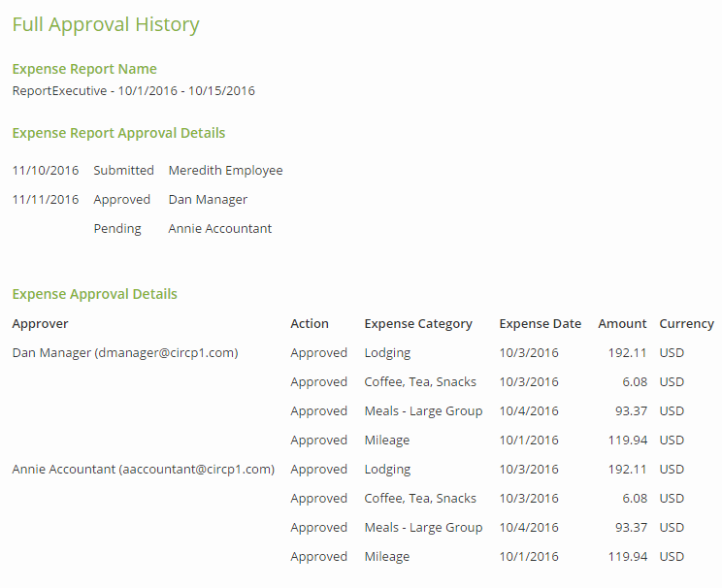Click Annie Accountant in the approval details
Image resolution: width=722 pixels, height=588 pixels.
(x=219, y=229)
